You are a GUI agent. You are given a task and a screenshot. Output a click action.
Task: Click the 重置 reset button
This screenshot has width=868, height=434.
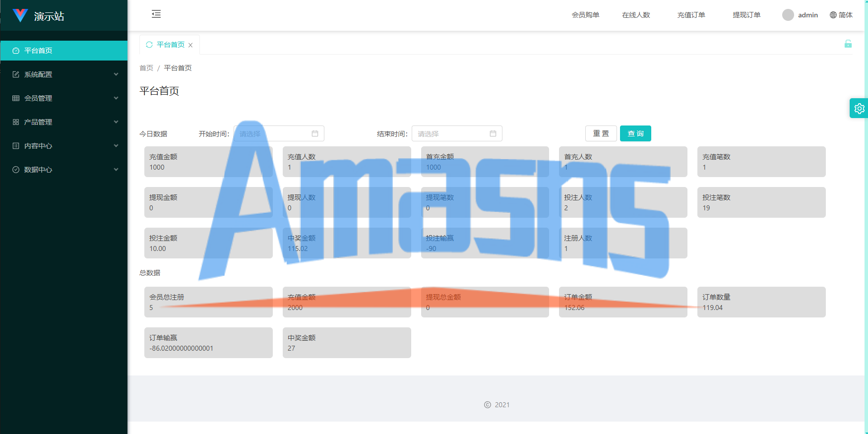coord(601,133)
